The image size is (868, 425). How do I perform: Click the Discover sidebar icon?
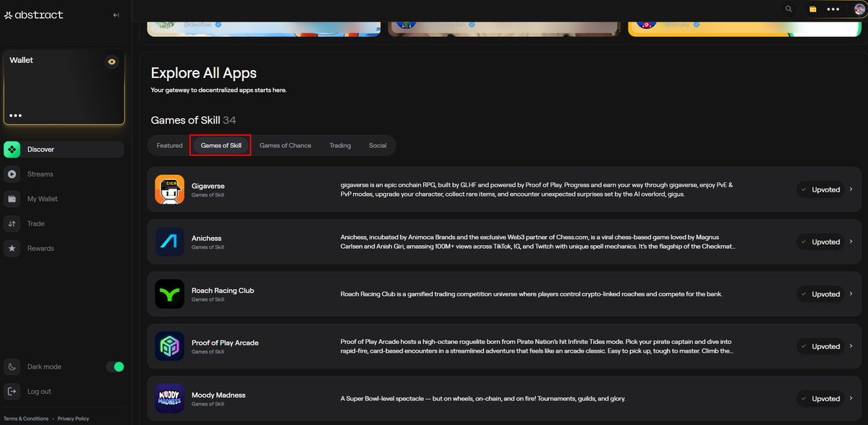click(x=12, y=150)
